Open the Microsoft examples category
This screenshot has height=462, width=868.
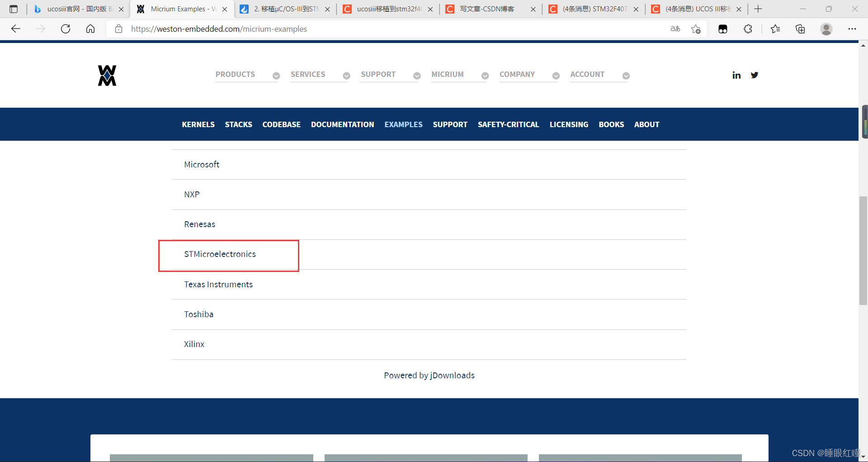click(202, 165)
